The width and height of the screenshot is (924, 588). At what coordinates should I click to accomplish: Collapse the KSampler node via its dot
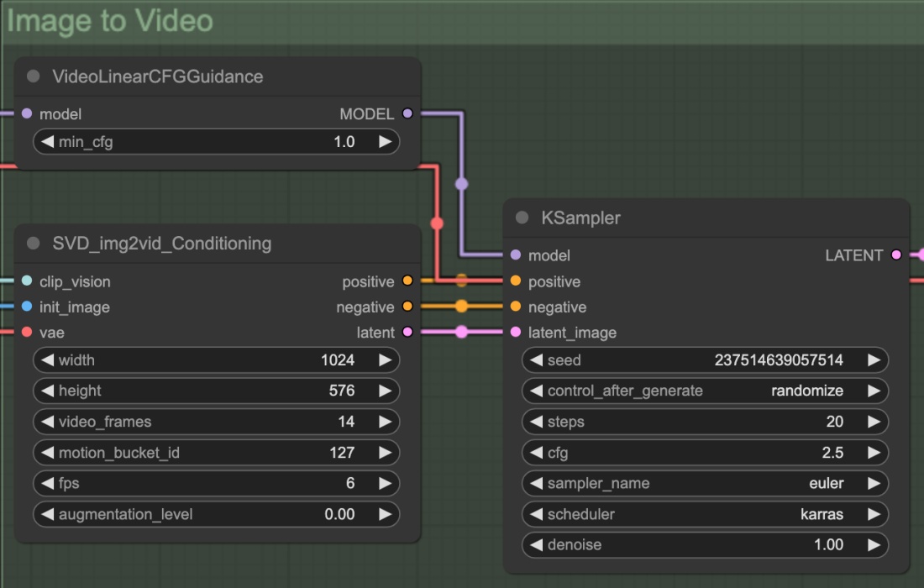522,218
